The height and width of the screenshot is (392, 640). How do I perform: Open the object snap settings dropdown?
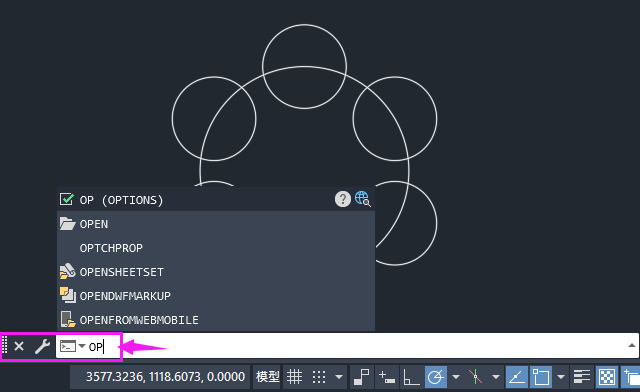pyautogui.click(x=561, y=376)
